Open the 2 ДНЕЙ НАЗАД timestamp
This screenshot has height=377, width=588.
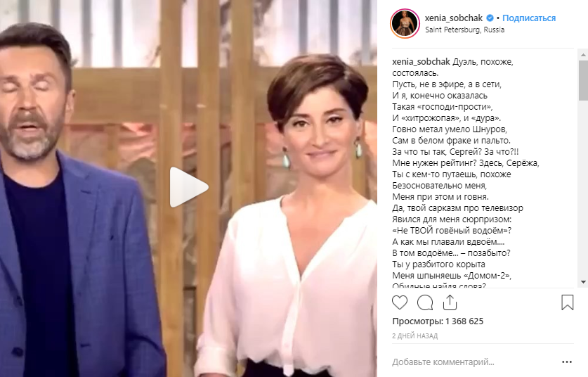point(414,336)
